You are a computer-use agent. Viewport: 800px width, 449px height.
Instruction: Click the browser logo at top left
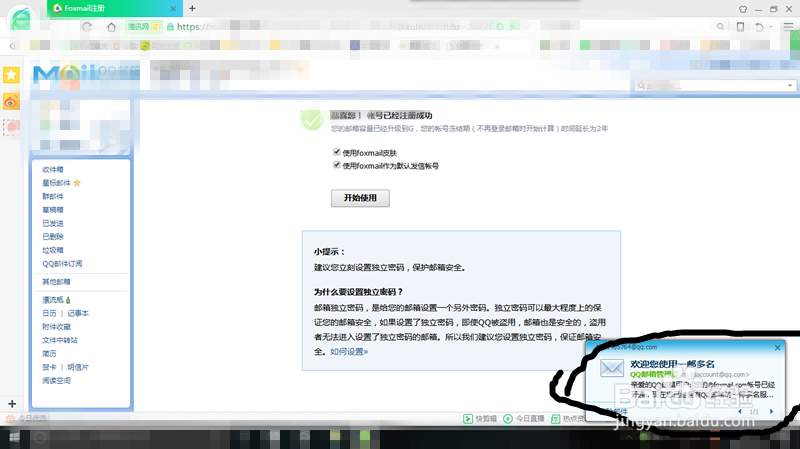coord(21,19)
